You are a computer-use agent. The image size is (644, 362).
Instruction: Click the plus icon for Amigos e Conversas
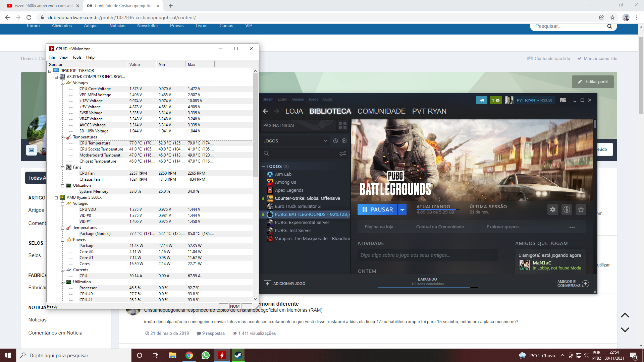(x=586, y=284)
